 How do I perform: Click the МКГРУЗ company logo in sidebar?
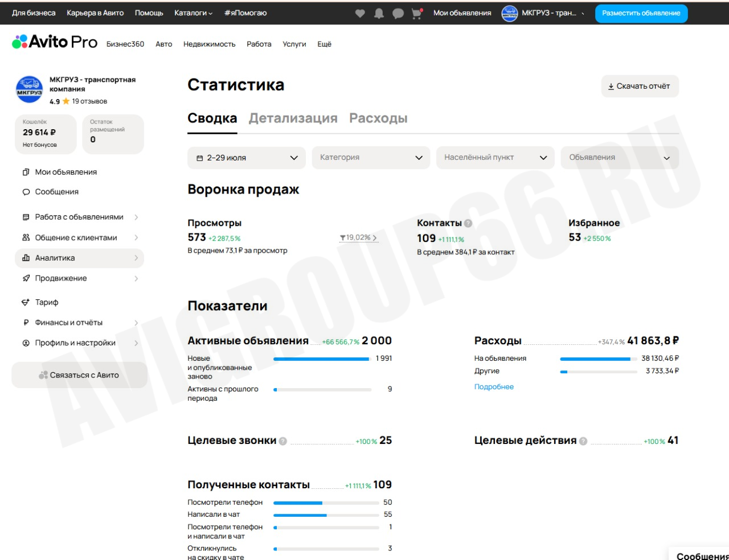click(29, 90)
